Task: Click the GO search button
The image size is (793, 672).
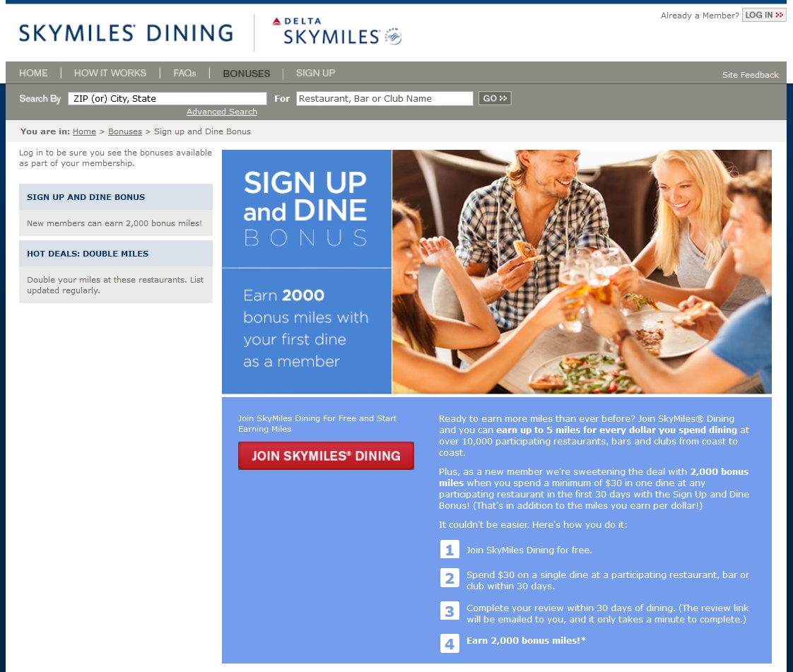Action: click(495, 98)
